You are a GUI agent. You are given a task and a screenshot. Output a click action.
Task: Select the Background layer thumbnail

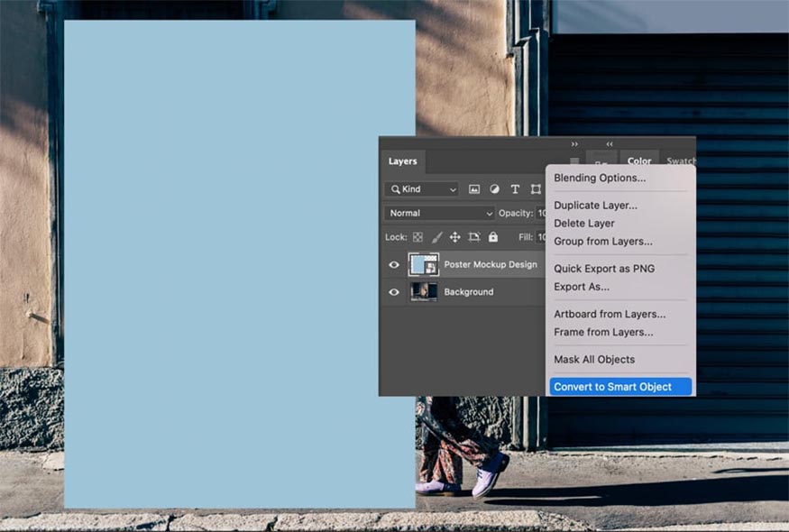[x=423, y=292]
